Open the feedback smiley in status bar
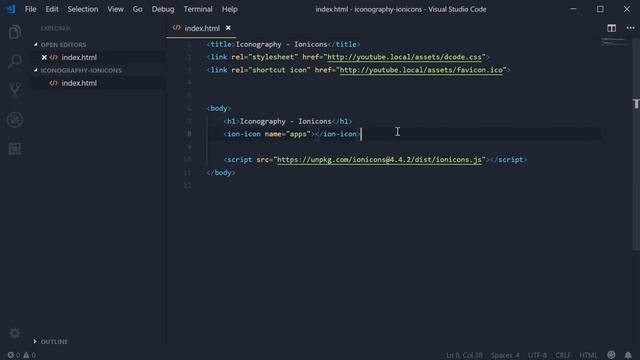The width and height of the screenshot is (640, 360). pyautogui.click(x=611, y=355)
